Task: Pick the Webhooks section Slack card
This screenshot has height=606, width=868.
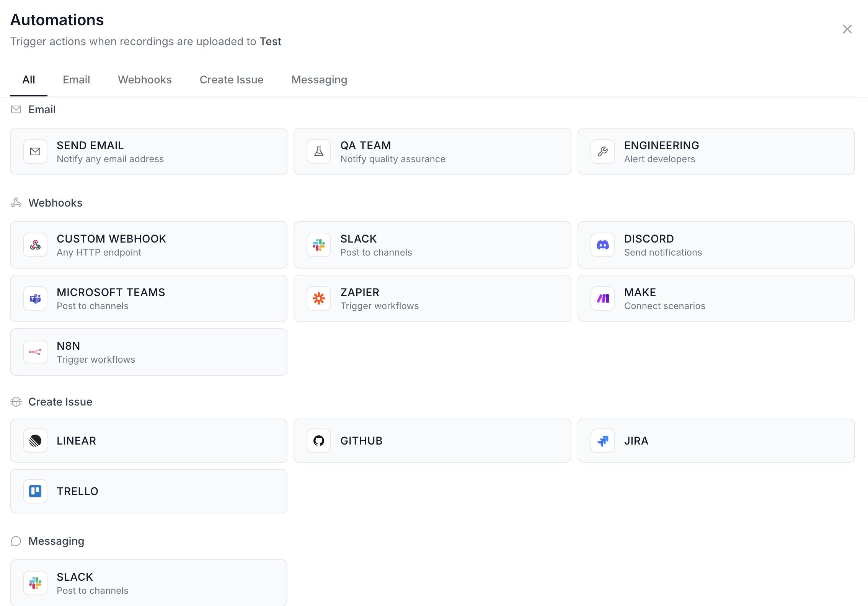Action: [x=432, y=245]
